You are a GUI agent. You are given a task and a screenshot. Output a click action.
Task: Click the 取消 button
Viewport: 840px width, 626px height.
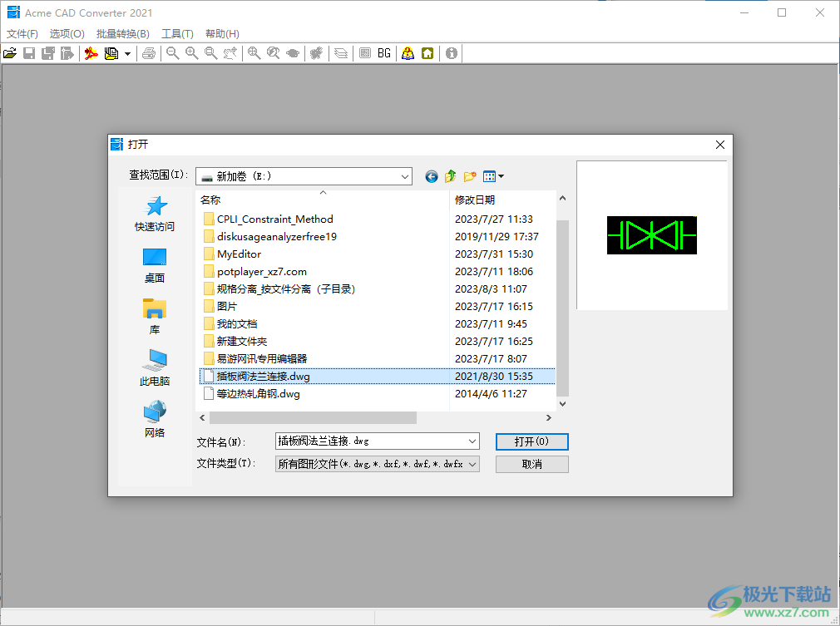[532, 464]
